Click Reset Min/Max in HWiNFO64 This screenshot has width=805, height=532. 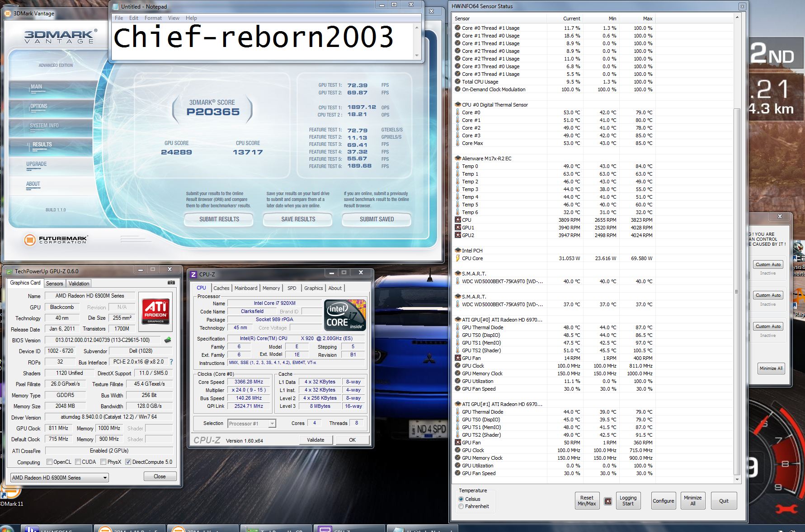click(x=587, y=500)
